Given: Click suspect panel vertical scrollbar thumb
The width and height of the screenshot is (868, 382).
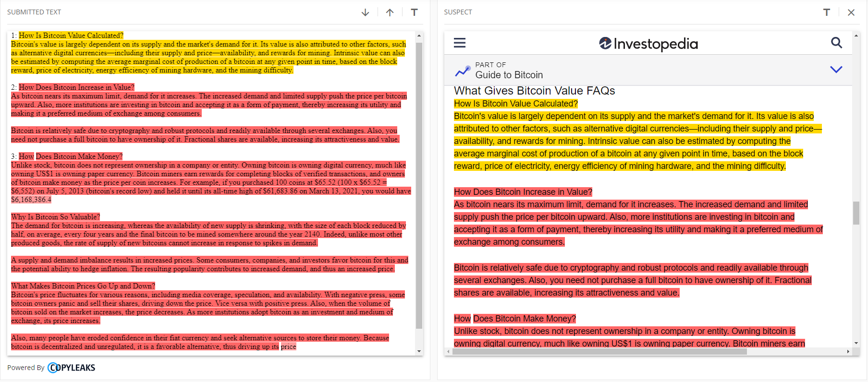Looking at the screenshot, I should pyautogui.click(x=856, y=213).
